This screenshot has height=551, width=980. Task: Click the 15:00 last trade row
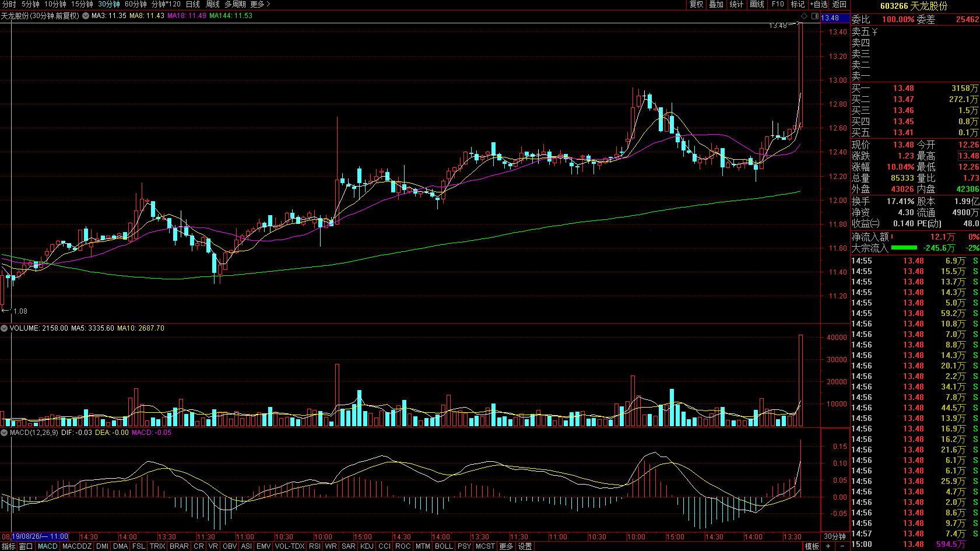tap(915, 544)
